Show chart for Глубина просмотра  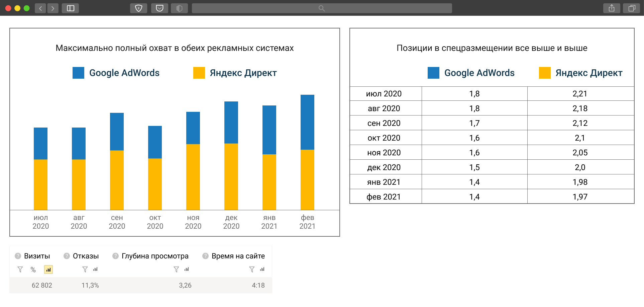pos(187,269)
